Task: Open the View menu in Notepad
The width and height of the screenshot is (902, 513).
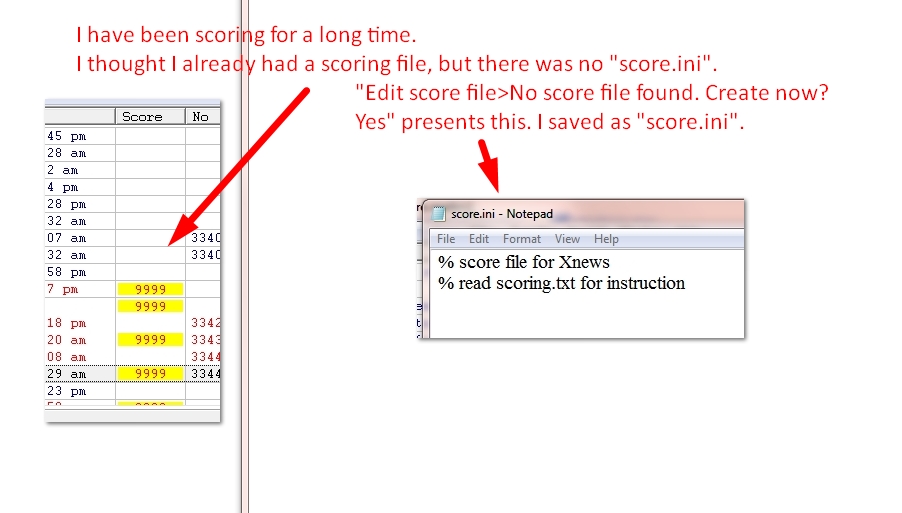Action: [x=567, y=239]
